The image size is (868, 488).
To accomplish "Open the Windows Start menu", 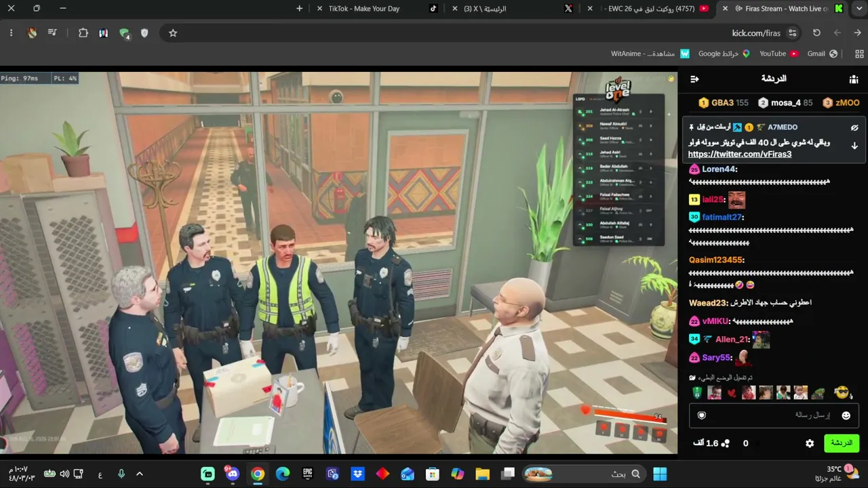I will (x=660, y=474).
